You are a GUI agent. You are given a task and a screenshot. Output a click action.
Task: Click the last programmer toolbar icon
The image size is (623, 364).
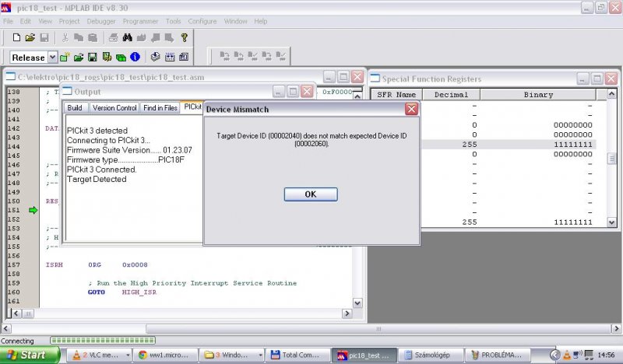(281, 56)
